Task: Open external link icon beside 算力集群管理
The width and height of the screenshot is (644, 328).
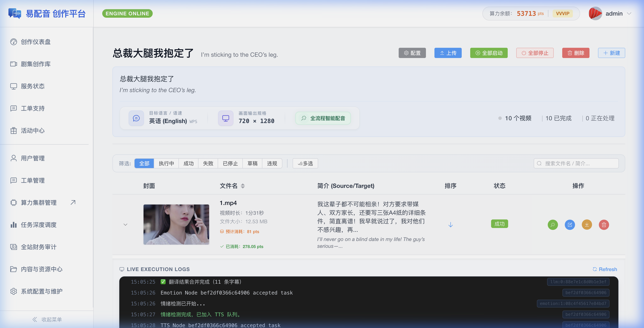Action: 73,202
